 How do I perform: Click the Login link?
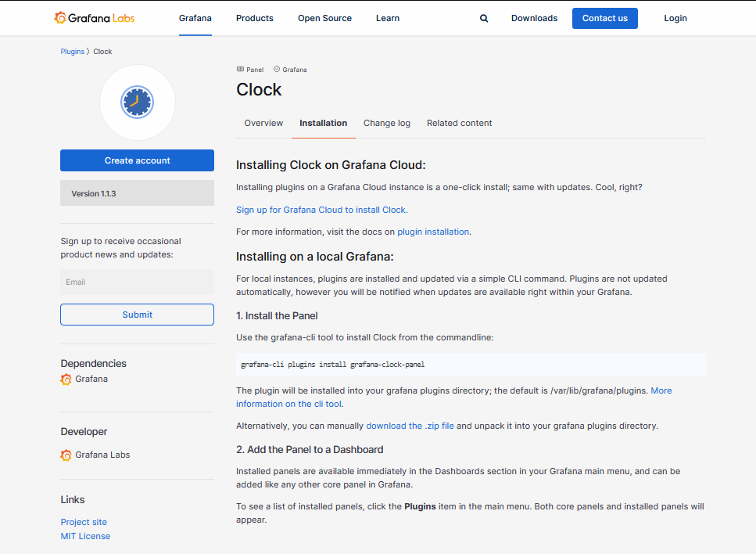coord(675,18)
